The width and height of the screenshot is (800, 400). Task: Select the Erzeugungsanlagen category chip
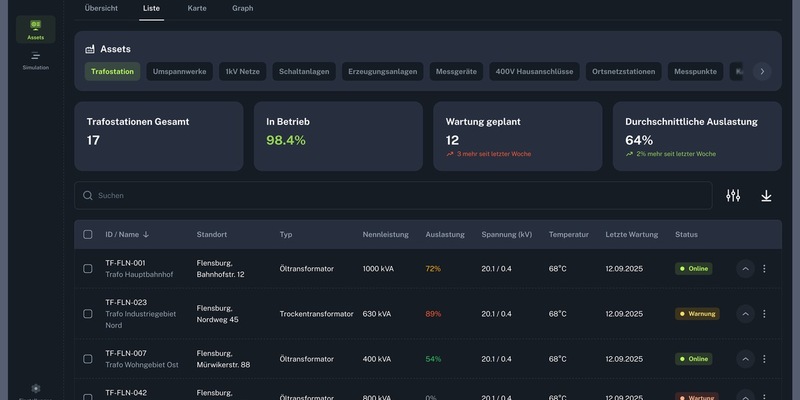click(x=383, y=72)
